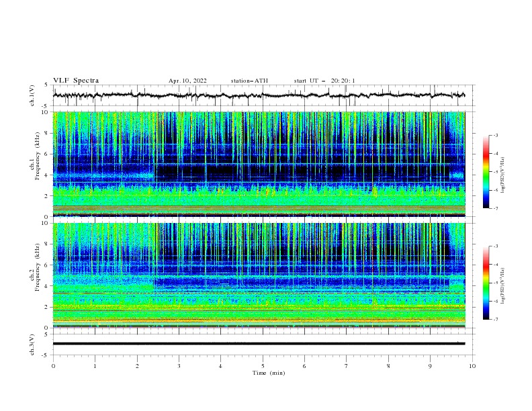The width and height of the screenshot is (532, 411).
Task: Click the ch.2 spectrogram color scale bar
Action: pyautogui.click(x=486, y=283)
